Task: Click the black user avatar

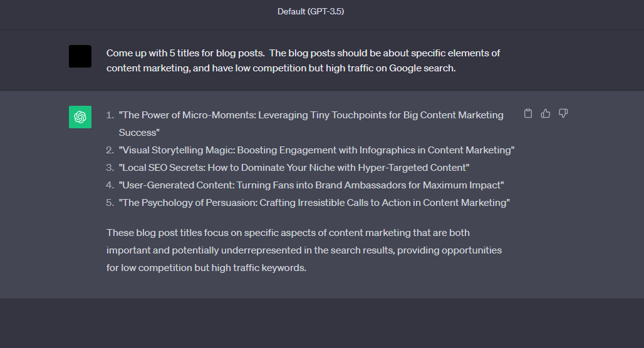Action: (x=80, y=56)
